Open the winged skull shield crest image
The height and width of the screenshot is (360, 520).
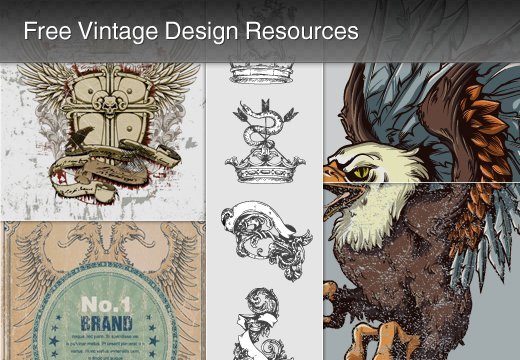[103, 141]
